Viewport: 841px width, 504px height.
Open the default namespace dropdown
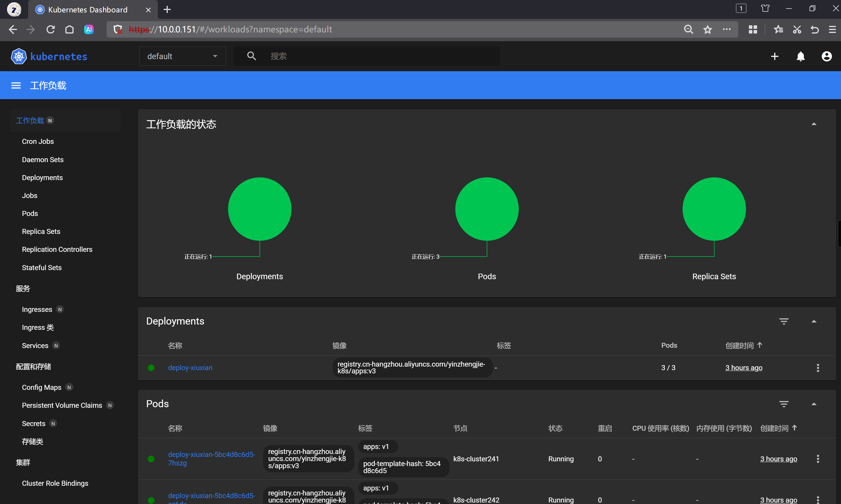(182, 56)
